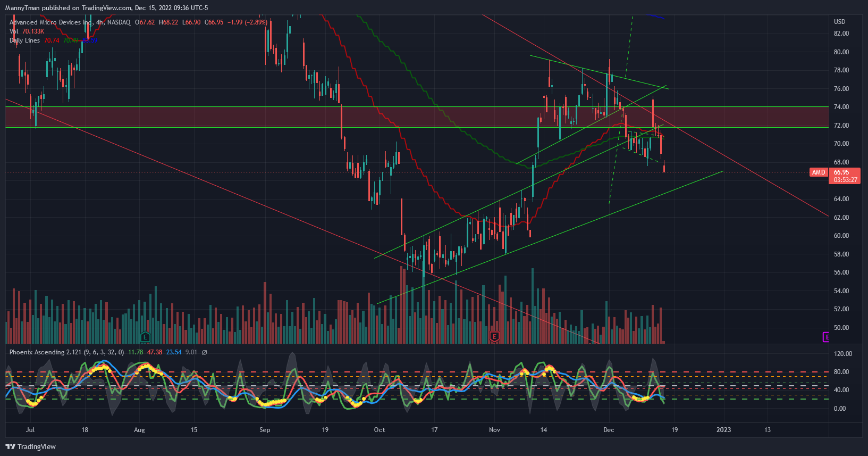The image size is (868, 456).
Task: Click the 82.00 price axis label
Action: tap(841, 34)
